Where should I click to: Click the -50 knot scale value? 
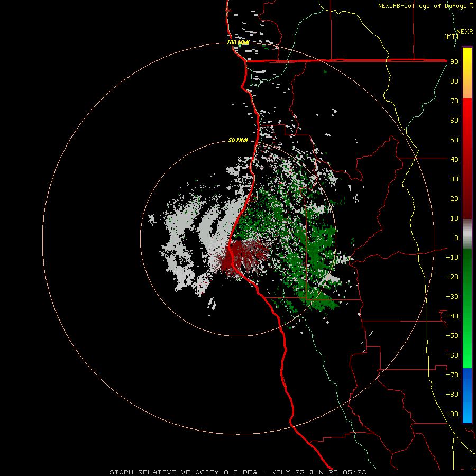[x=452, y=336]
